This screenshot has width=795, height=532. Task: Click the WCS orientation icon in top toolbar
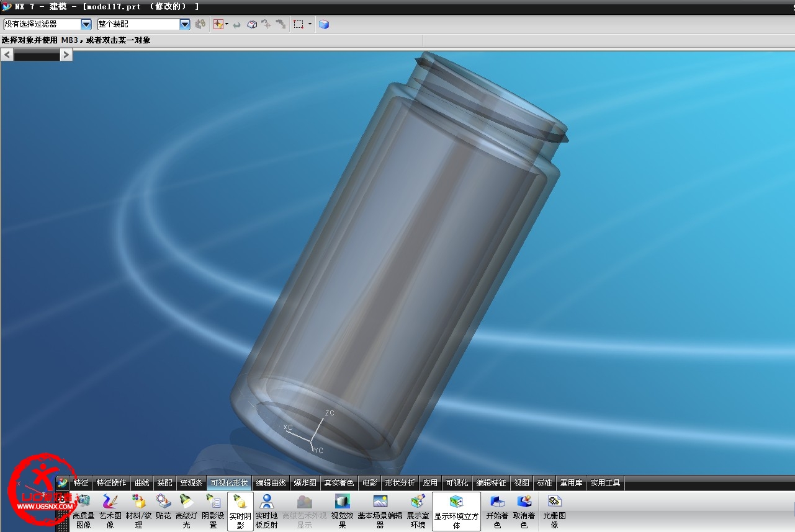(266, 24)
